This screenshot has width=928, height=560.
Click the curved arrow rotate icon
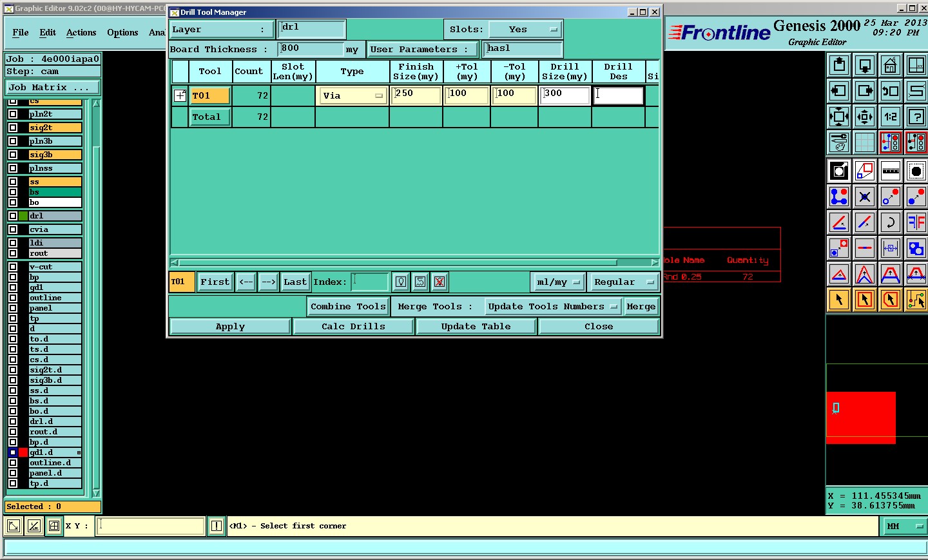point(891,222)
